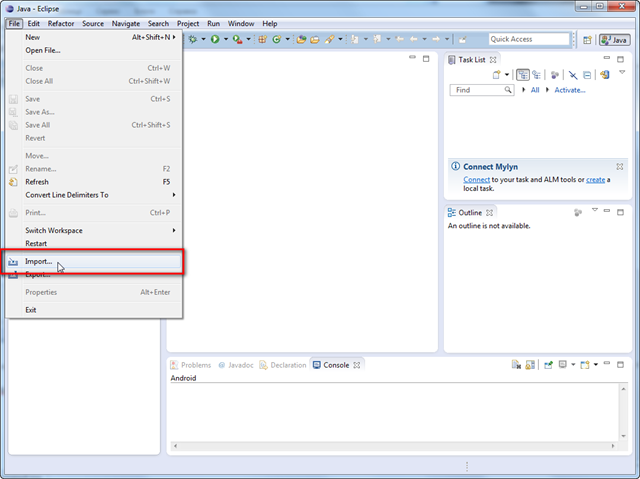Open the External Tools dropdown arrow

[248, 39]
